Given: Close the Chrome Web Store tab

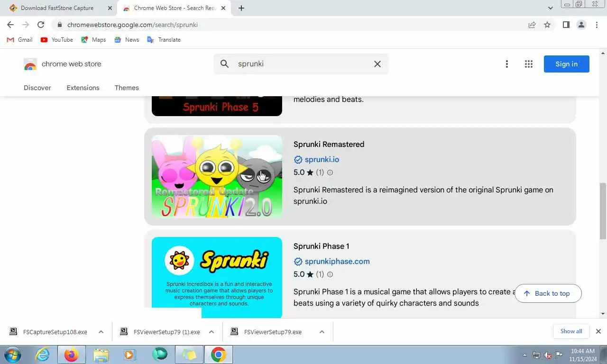Looking at the screenshot, I should pyautogui.click(x=223, y=8).
